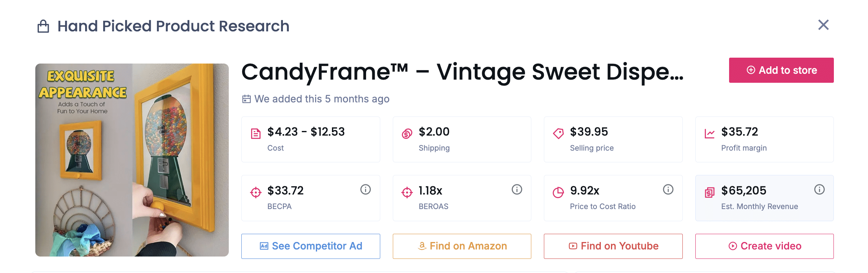Open the BECPA info tooltip icon
The image size is (868, 273).
pyautogui.click(x=365, y=189)
